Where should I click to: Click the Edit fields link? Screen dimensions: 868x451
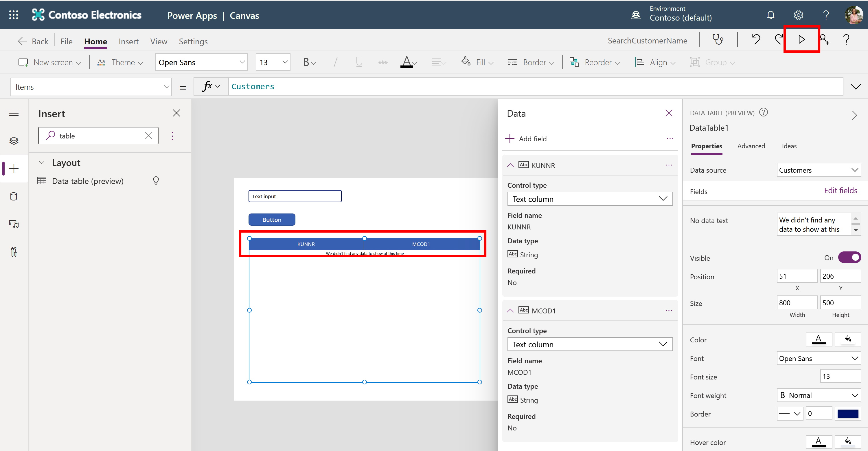841,191
